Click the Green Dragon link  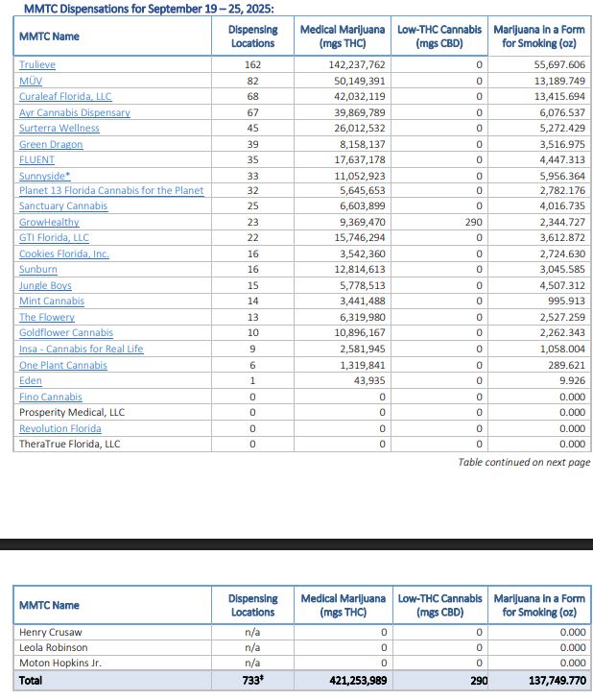pyautogui.click(x=51, y=144)
